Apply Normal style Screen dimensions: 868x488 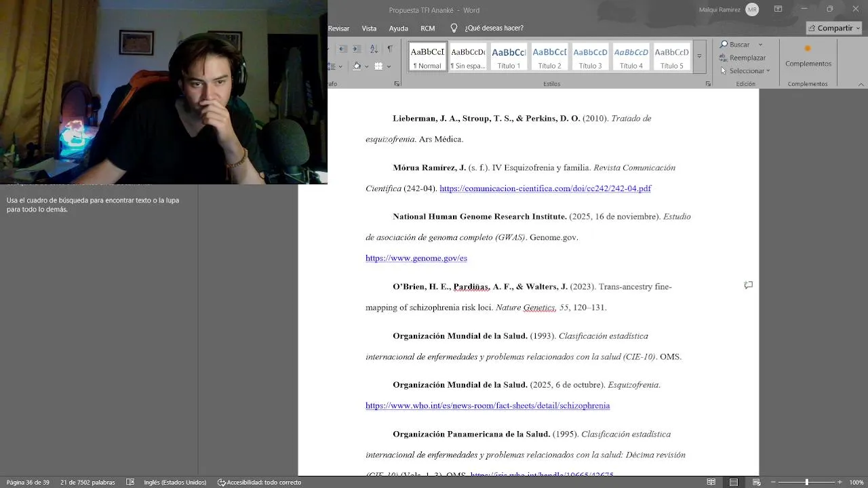(427, 56)
